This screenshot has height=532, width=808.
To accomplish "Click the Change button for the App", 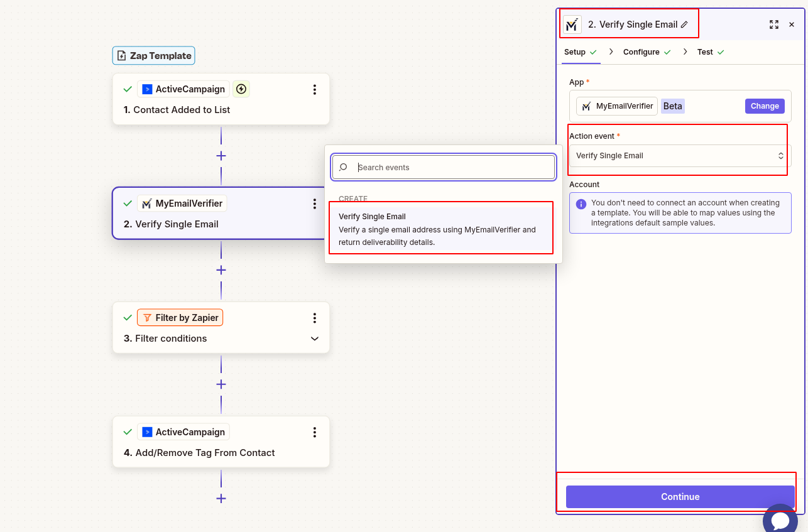I will click(765, 106).
